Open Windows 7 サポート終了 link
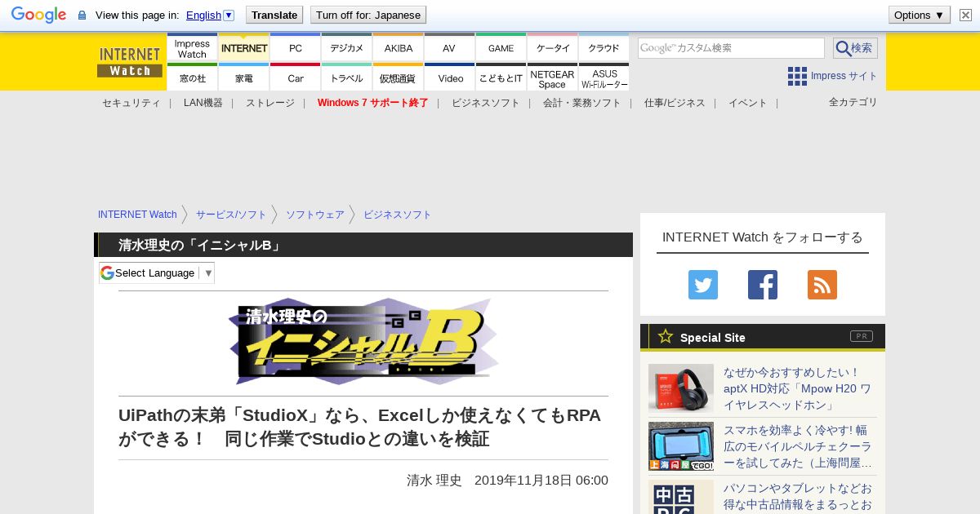The width and height of the screenshot is (980, 514). coord(373,103)
